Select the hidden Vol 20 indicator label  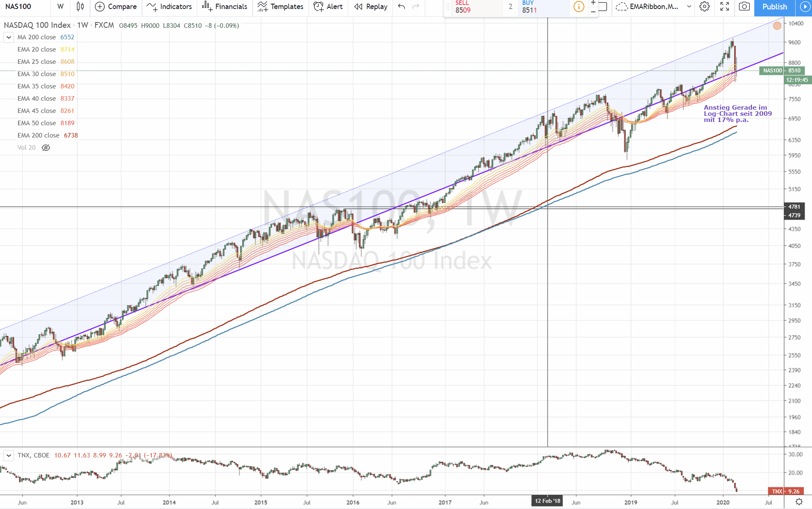(x=27, y=148)
